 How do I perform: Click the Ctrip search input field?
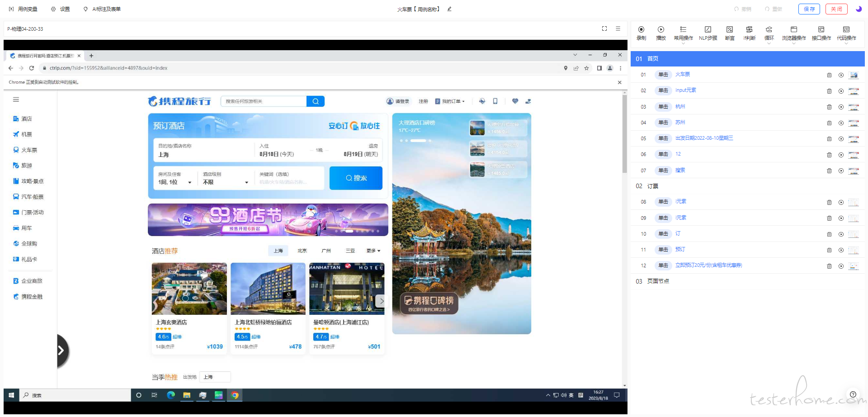coord(264,101)
